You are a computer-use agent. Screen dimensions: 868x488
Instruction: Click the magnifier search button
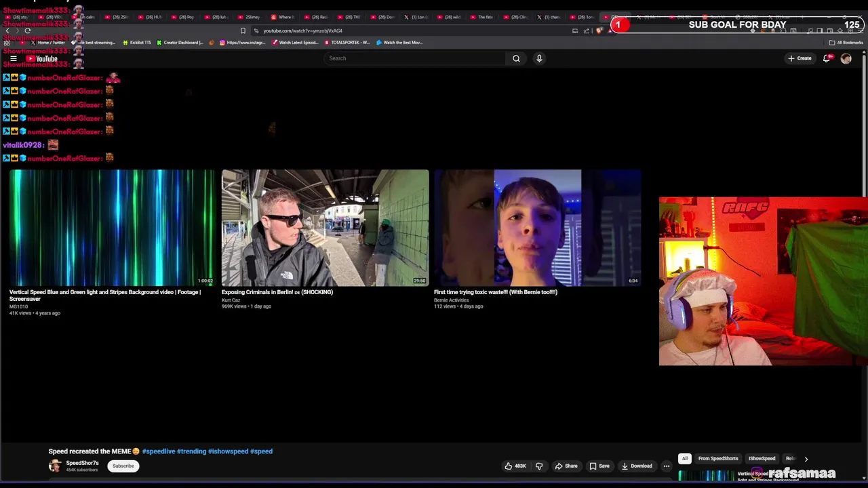pyautogui.click(x=516, y=58)
